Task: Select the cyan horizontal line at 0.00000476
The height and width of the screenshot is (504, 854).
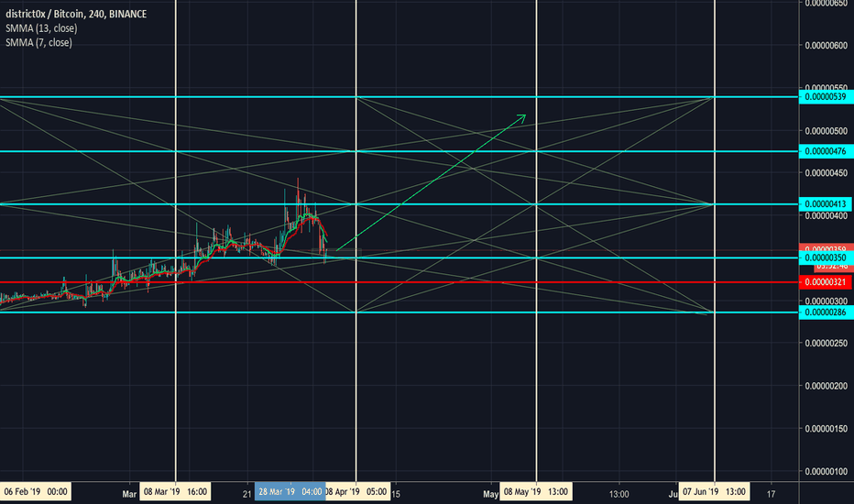Action: point(400,151)
